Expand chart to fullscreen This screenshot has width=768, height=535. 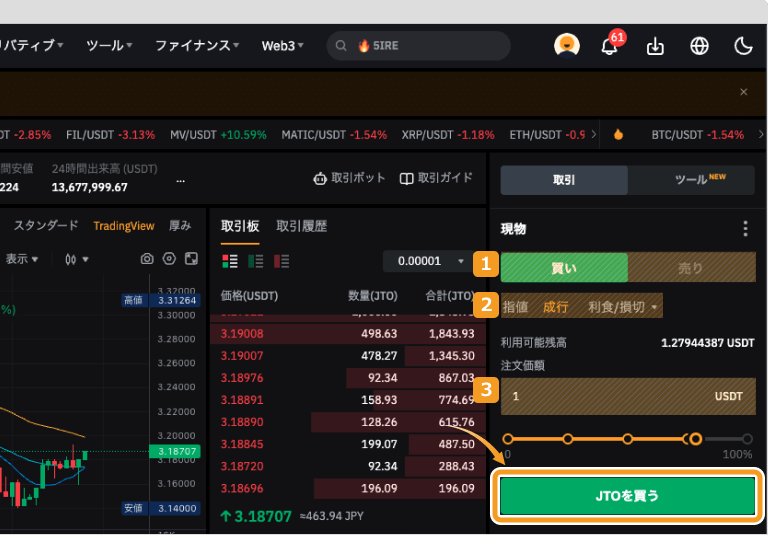pyautogui.click(x=191, y=259)
